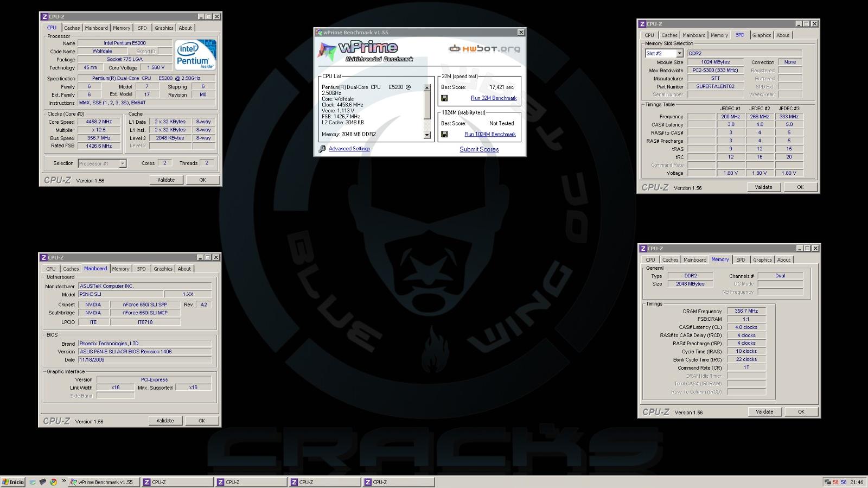Click Validate in the CPU window
This screenshot has width=868, height=488.
coord(166,180)
